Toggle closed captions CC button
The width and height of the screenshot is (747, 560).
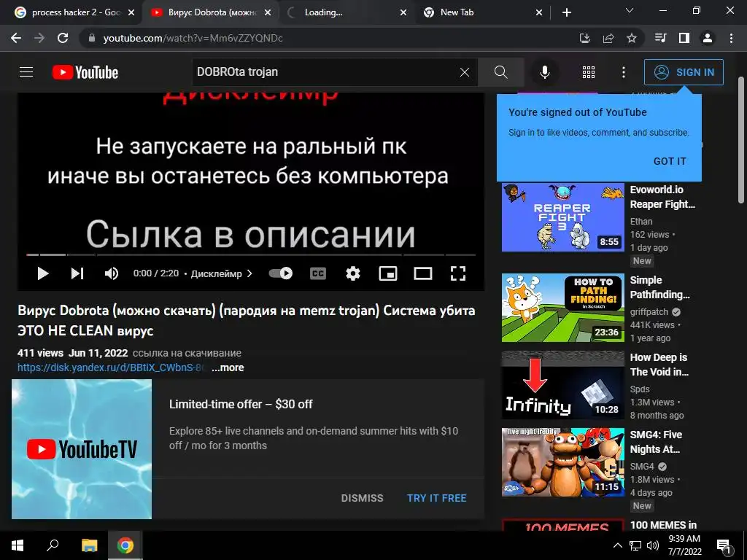tap(318, 273)
